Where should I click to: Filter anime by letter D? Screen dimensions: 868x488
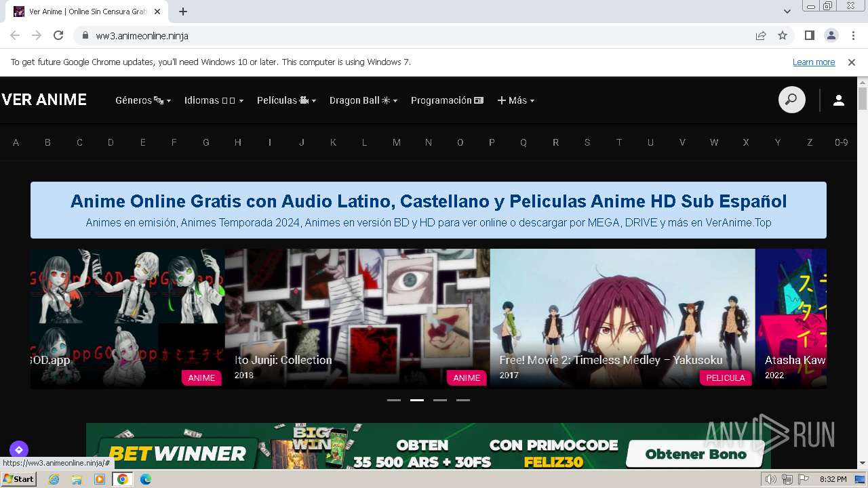[111, 142]
